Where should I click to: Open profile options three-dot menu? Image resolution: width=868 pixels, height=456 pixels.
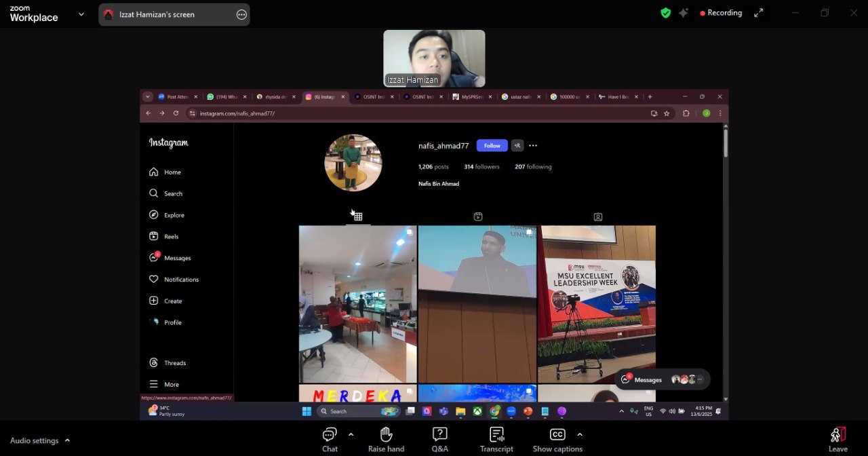(533, 145)
